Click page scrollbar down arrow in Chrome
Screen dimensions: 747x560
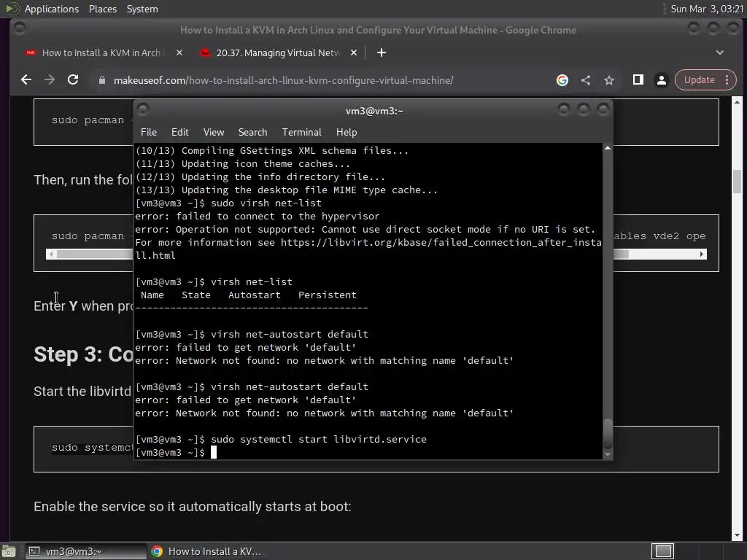click(x=737, y=536)
